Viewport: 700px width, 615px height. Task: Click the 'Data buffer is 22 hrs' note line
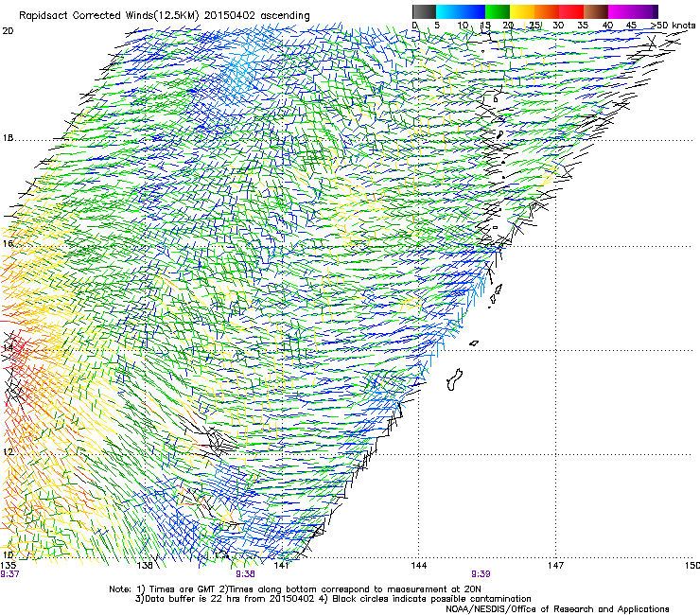(x=333, y=599)
